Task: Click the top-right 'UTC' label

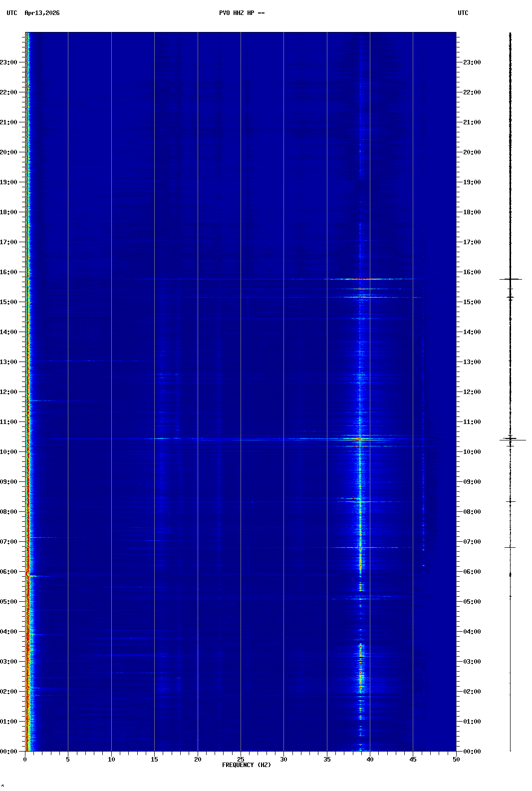Action: [x=463, y=13]
